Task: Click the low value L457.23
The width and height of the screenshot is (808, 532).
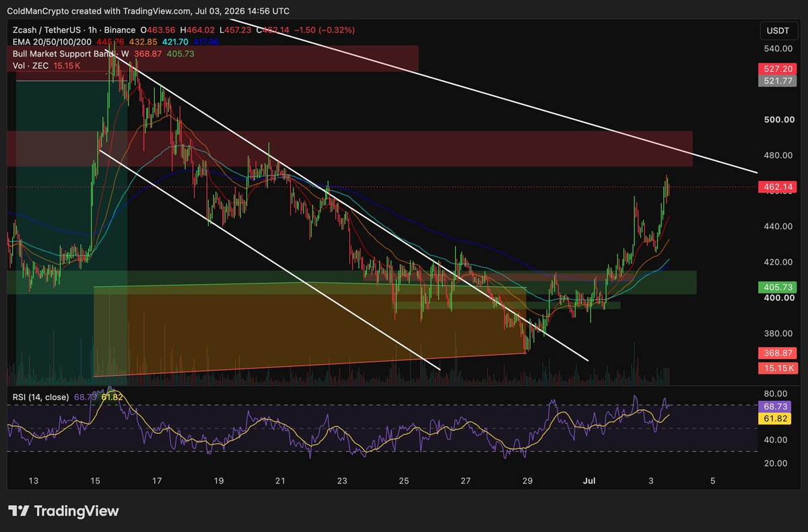Action: coord(236,30)
